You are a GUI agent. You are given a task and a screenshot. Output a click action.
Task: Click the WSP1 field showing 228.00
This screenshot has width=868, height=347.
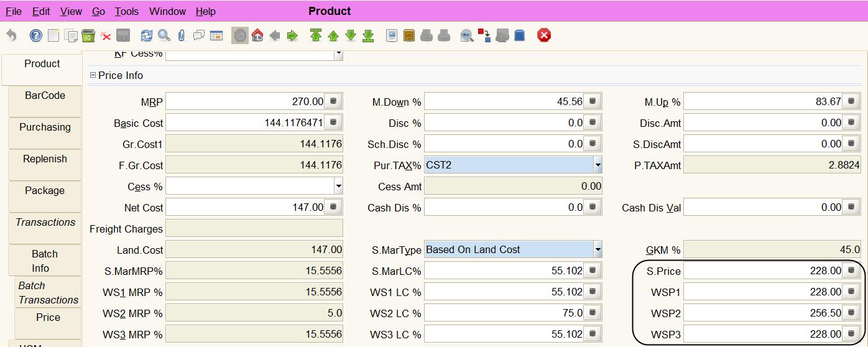pyautogui.click(x=763, y=292)
